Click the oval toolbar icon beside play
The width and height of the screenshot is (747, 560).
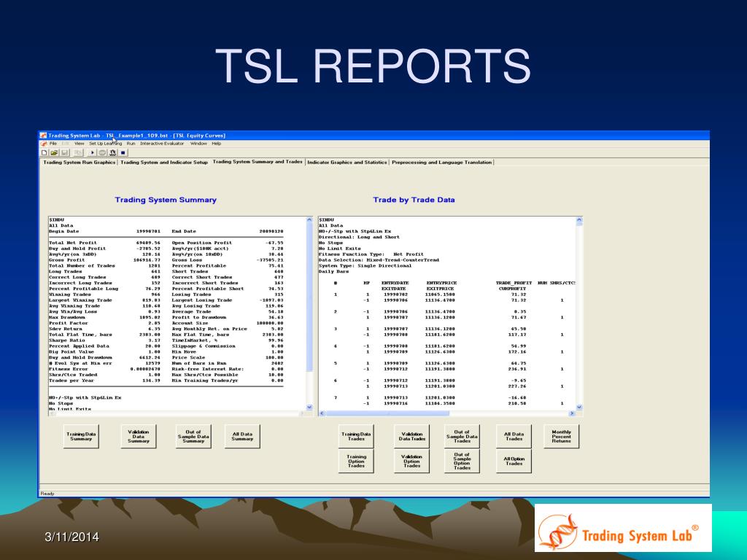point(102,153)
